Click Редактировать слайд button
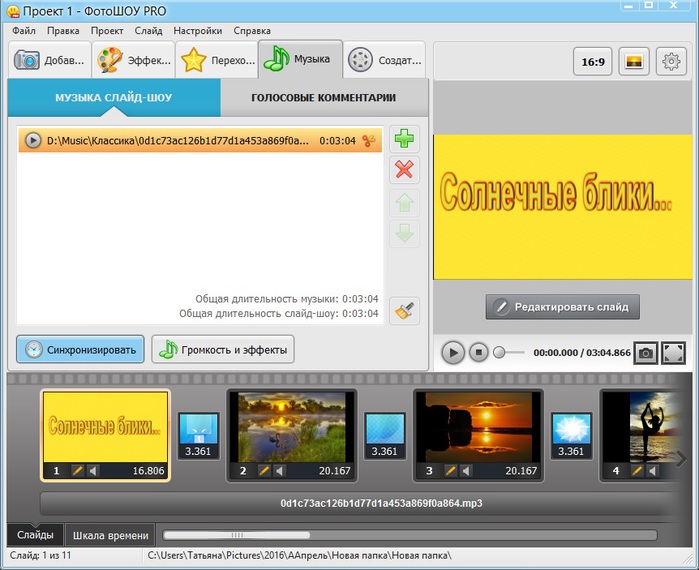The image size is (699, 570). [563, 307]
